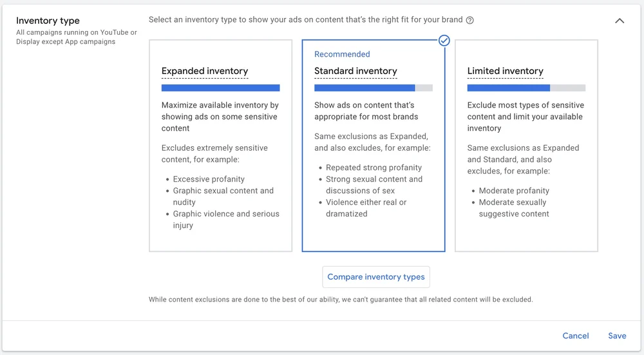Screen dimensions: 644x355
Task: Click the help question mark icon
Action: click(x=470, y=20)
